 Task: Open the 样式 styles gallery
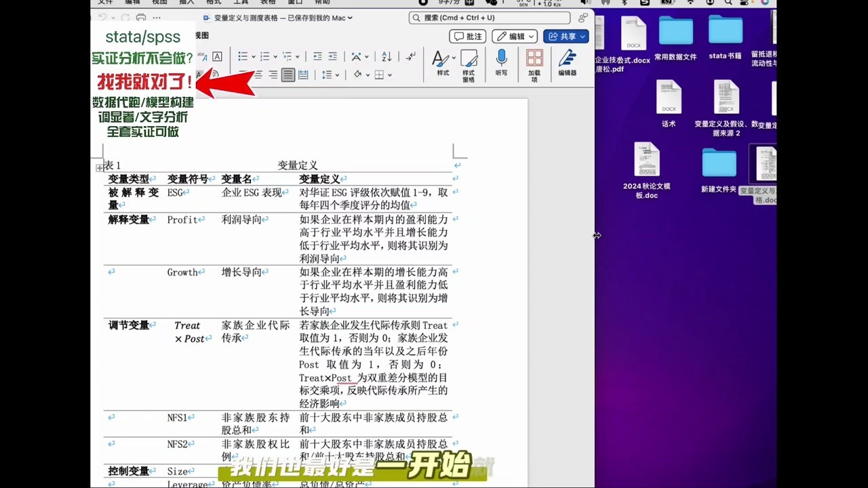click(442, 63)
